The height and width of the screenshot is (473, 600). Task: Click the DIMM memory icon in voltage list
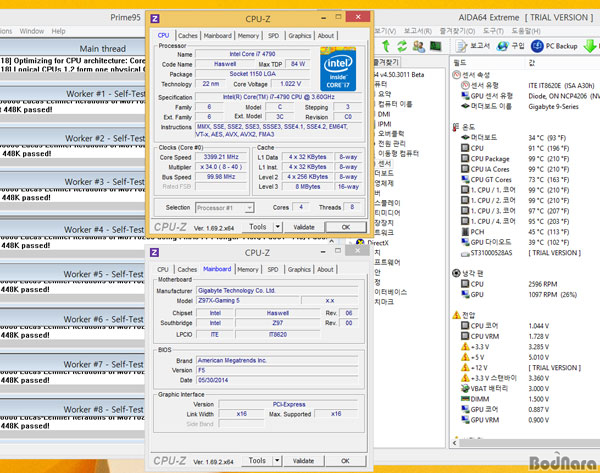click(x=465, y=399)
